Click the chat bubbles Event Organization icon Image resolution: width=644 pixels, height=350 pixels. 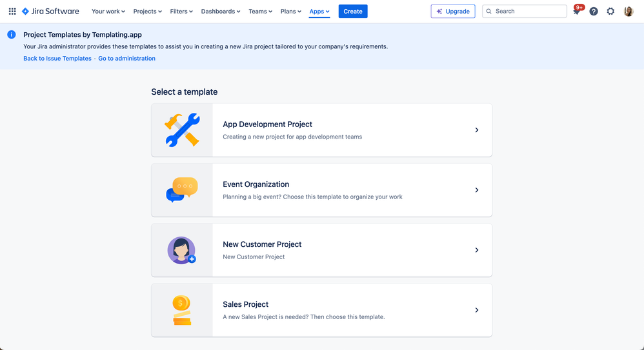(182, 190)
